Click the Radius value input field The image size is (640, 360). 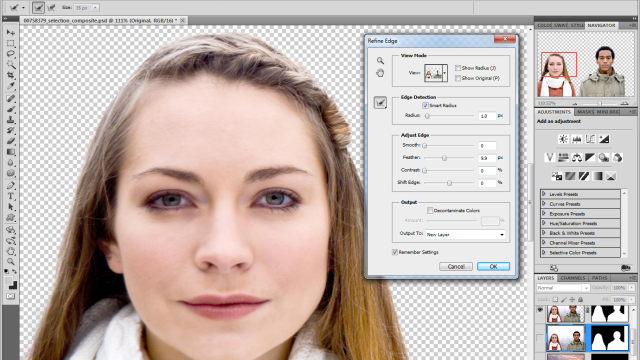click(487, 116)
